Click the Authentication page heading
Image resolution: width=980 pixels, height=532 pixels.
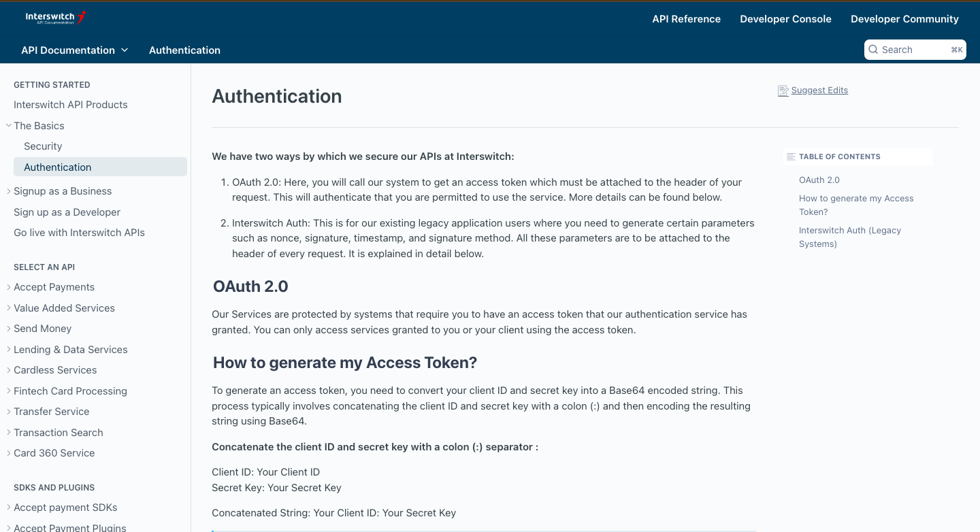(x=277, y=97)
